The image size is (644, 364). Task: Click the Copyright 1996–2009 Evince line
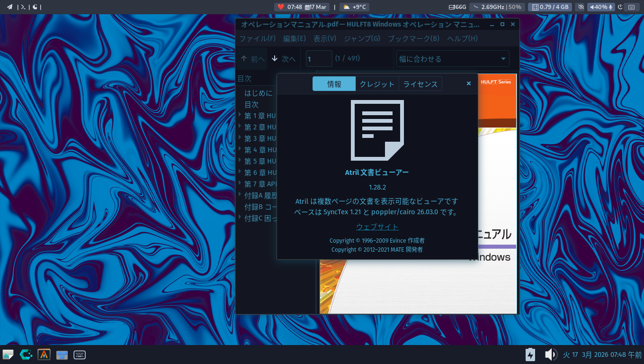pyautogui.click(x=377, y=241)
